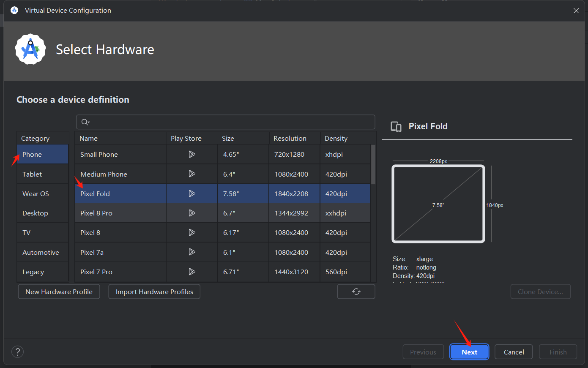The width and height of the screenshot is (588, 368).
Task: Select the Medium Phone device row
Action: [x=223, y=174]
